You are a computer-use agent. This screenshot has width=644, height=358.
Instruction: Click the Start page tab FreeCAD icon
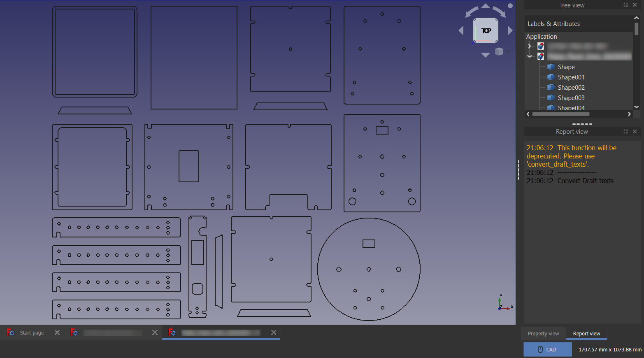(11, 332)
